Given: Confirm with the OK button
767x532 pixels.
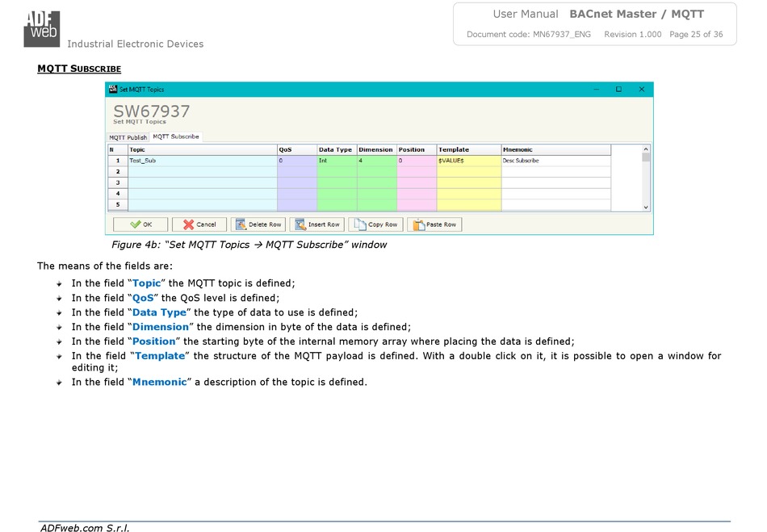Looking at the screenshot, I should pyautogui.click(x=140, y=224).
